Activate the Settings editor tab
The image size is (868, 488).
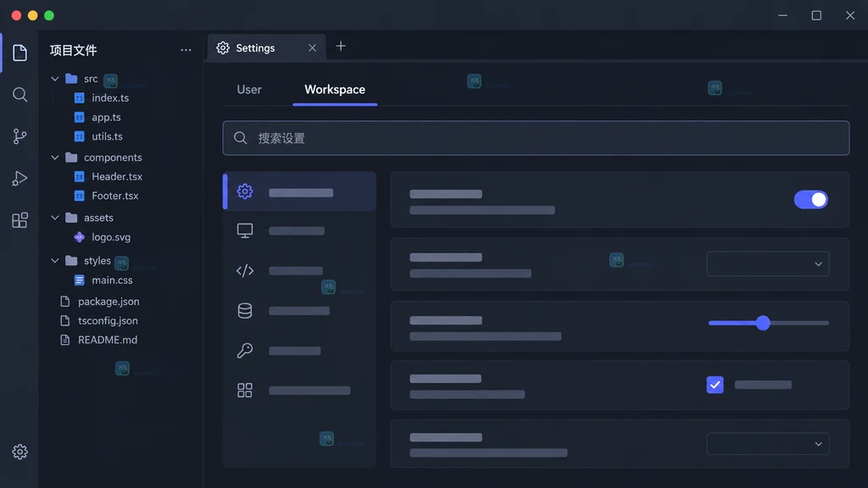click(266, 48)
